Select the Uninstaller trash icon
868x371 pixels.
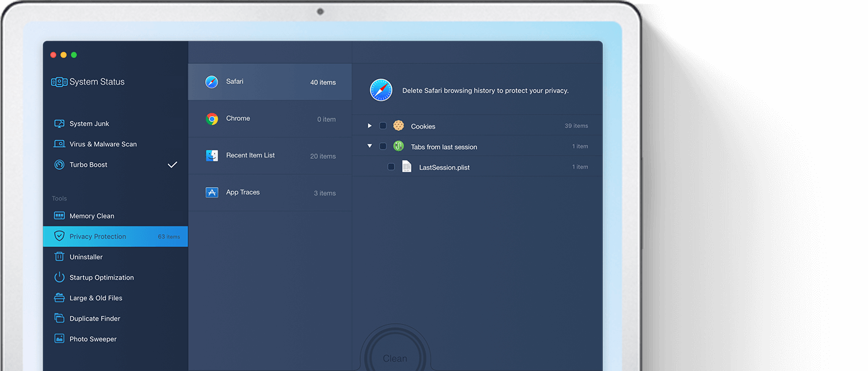pos(59,256)
